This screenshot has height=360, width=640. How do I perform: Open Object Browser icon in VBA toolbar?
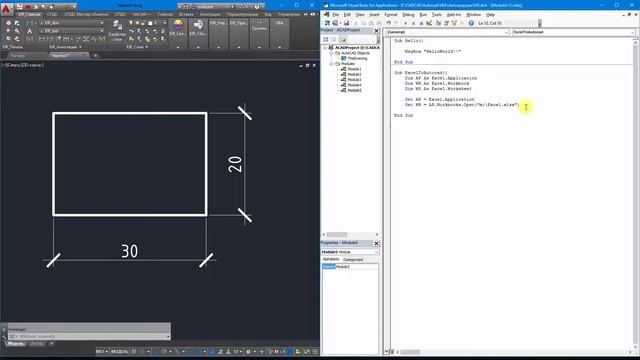click(x=454, y=23)
